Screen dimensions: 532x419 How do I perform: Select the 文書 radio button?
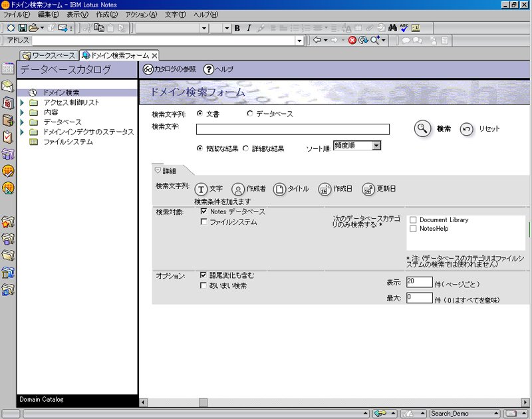[200, 114]
